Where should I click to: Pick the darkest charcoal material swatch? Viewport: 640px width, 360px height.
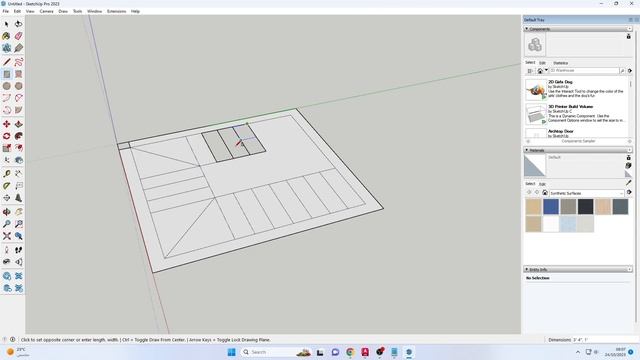click(x=585, y=207)
